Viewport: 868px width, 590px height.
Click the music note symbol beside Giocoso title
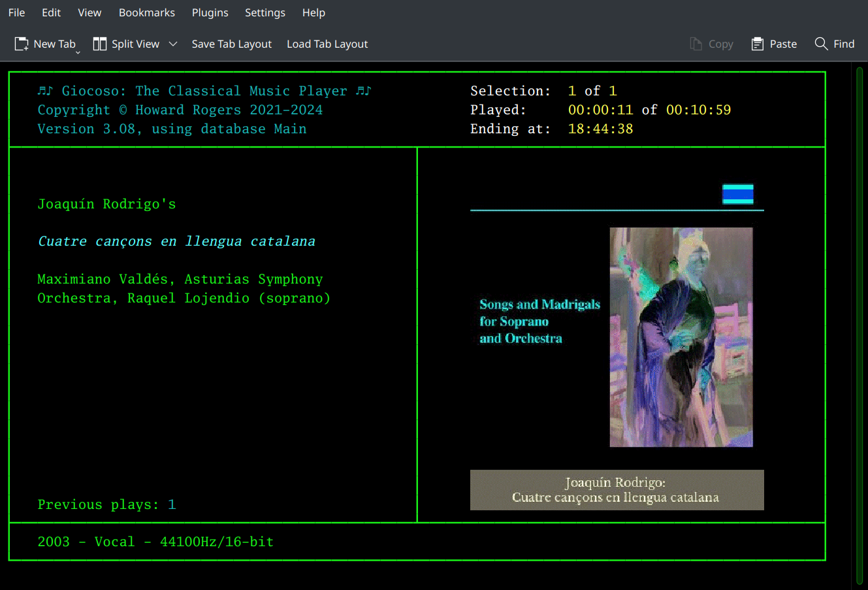(x=45, y=90)
